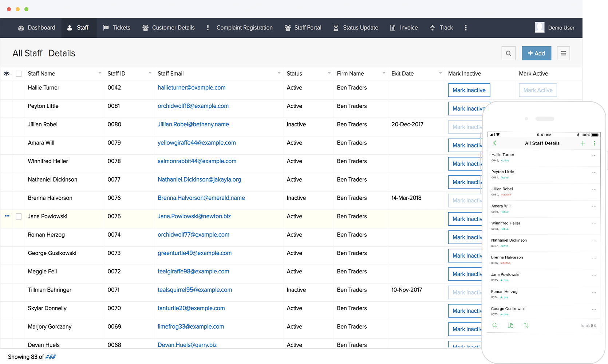
Task: Click staff ID 0069 cell
Action: 114,327
